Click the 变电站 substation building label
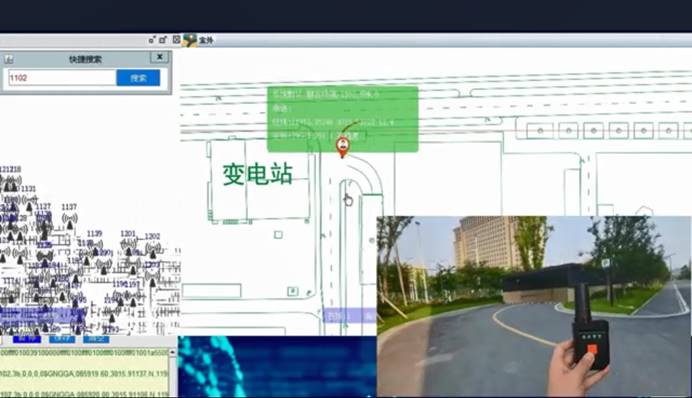This screenshot has width=692, height=398. click(x=257, y=174)
